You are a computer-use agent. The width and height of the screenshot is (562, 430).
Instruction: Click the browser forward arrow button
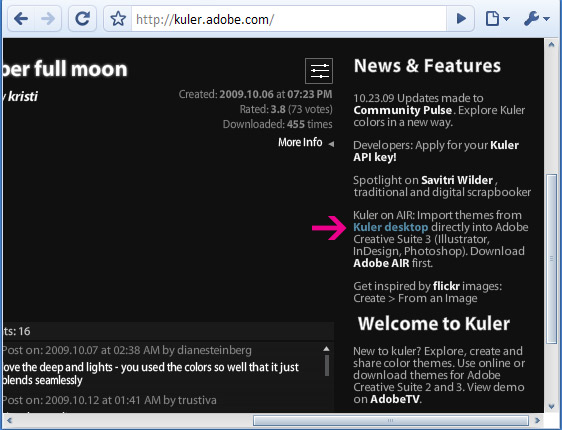pyautogui.click(x=48, y=19)
